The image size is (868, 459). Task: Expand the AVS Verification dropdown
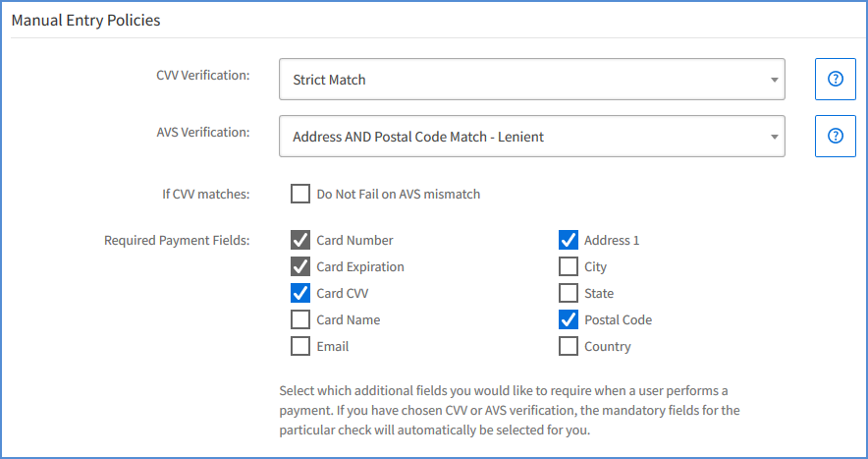pyautogui.click(x=531, y=137)
